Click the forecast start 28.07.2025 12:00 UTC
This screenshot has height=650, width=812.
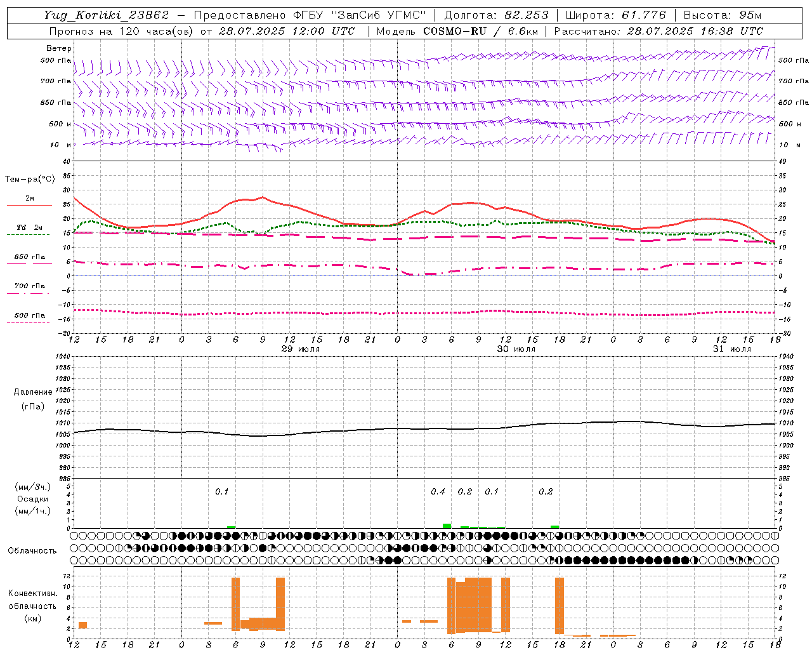coord(286,31)
